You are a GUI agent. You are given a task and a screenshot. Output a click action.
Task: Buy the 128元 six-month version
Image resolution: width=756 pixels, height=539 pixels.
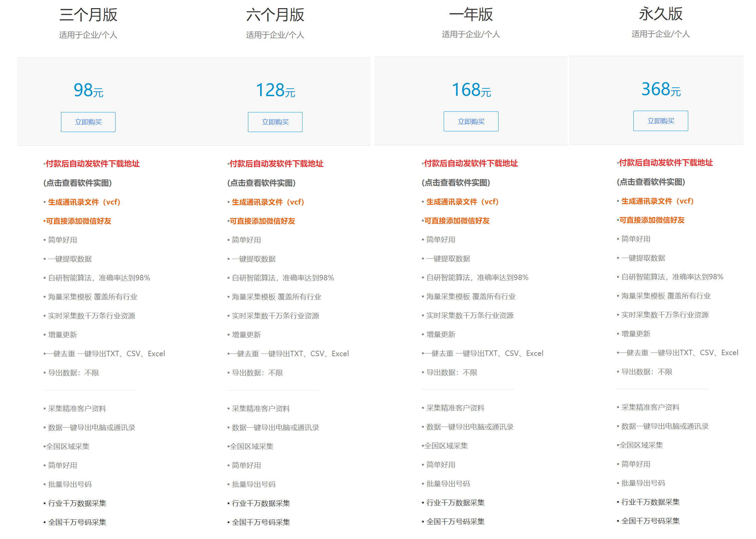275,122
